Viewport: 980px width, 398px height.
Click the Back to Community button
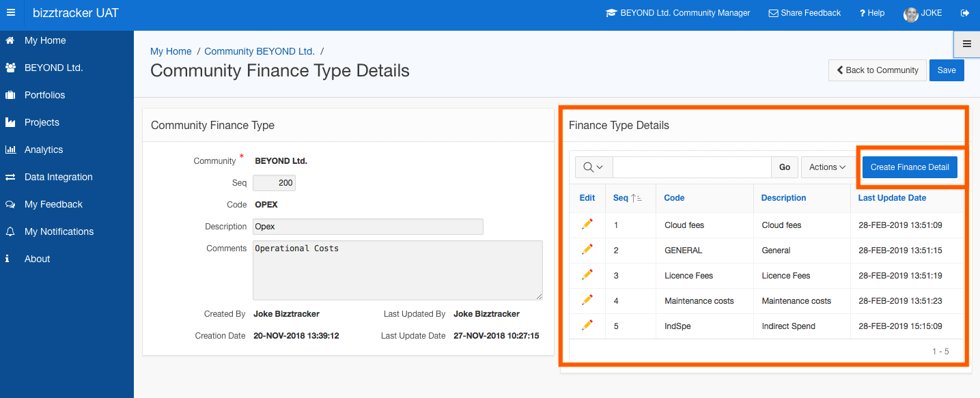point(878,70)
